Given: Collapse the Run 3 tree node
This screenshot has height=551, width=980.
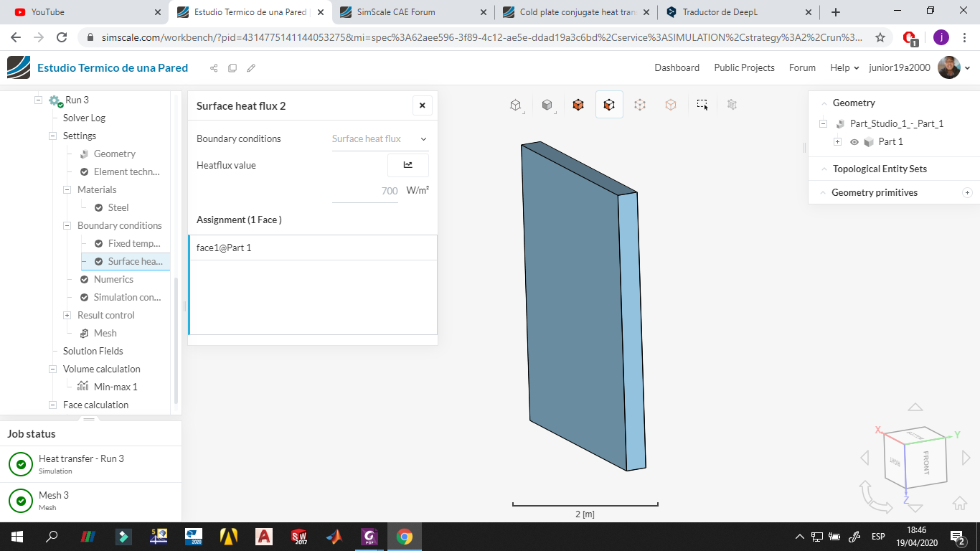Looking at the screenshot, I should point(39,100).
